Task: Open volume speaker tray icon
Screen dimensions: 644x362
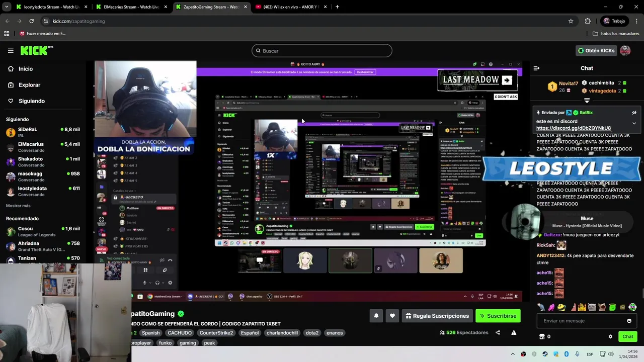Action: 610,354
